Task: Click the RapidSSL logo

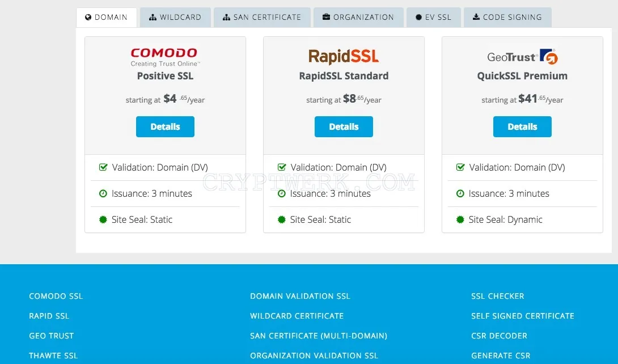Action: pos(343,57)
